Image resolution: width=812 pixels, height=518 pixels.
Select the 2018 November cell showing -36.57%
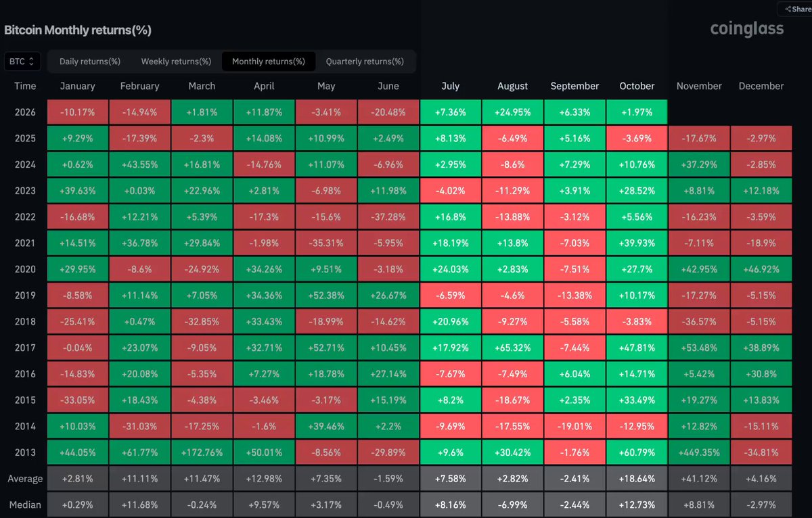coord(699,322)
